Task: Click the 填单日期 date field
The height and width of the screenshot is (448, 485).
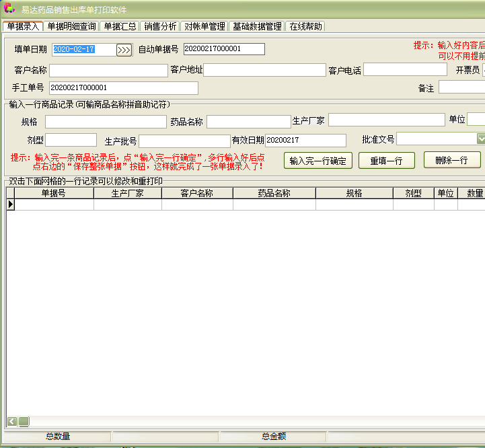Action: pyautogui.click(x=83, y=49)
